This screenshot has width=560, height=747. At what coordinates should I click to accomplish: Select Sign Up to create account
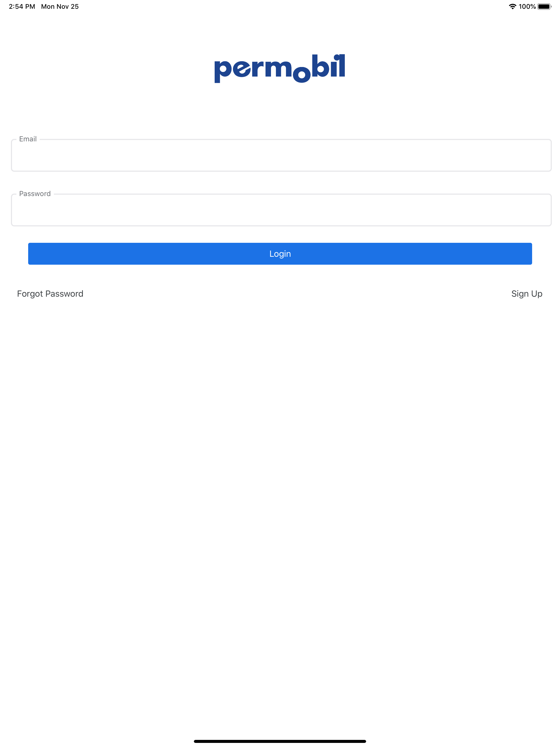click(527, 293)
